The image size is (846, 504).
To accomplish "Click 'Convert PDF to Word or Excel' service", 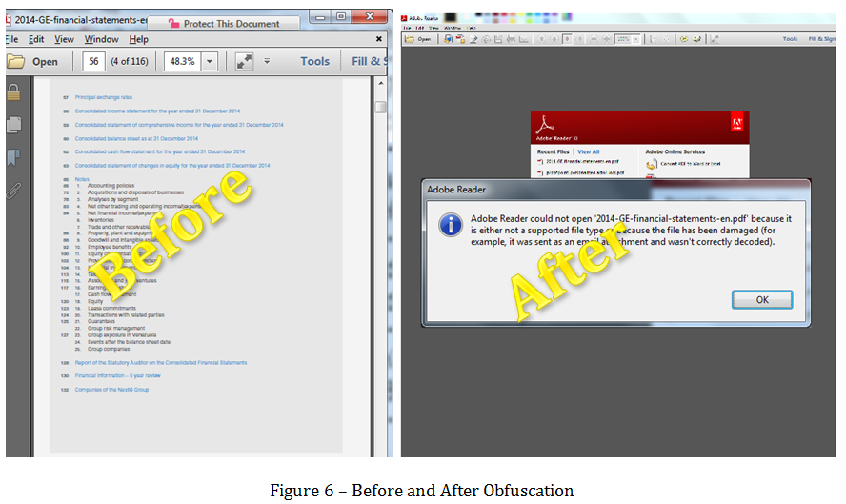I will (690, 164).
